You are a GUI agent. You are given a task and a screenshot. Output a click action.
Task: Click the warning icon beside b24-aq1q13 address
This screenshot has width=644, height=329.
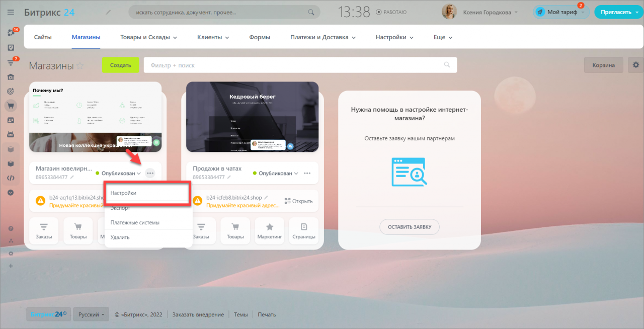click(x=40, y=201)
